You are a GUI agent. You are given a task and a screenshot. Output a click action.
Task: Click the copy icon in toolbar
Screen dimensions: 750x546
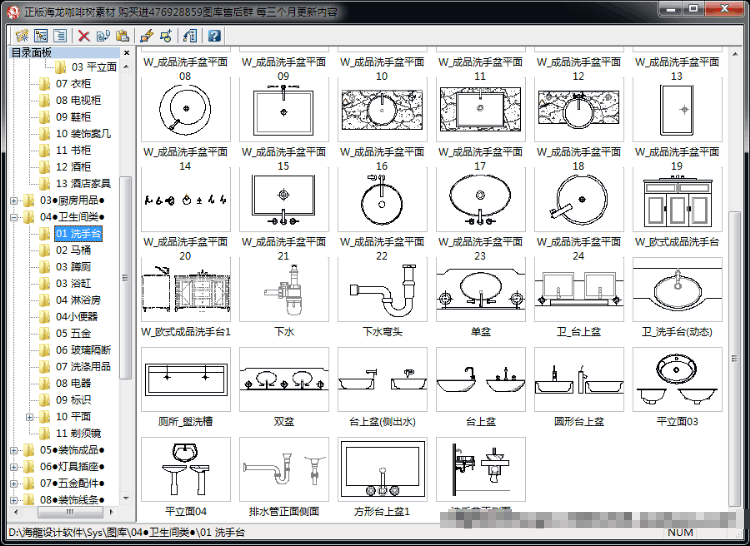(103, 35)
